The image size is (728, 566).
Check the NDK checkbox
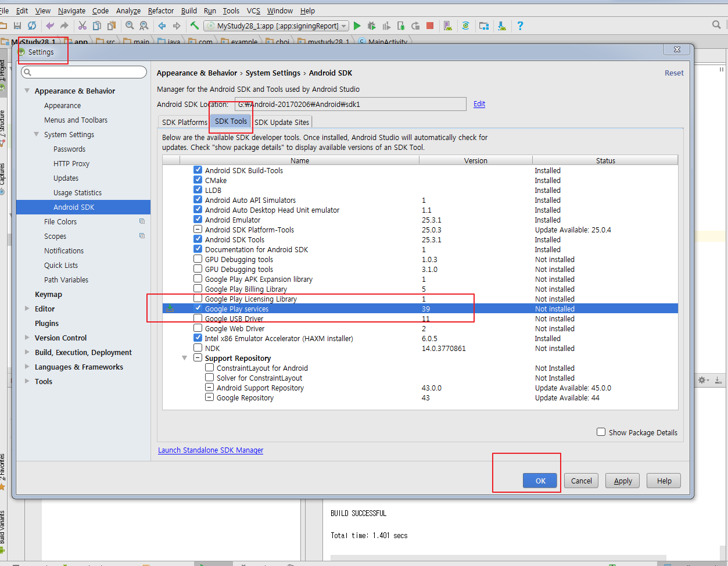[198, 348]
